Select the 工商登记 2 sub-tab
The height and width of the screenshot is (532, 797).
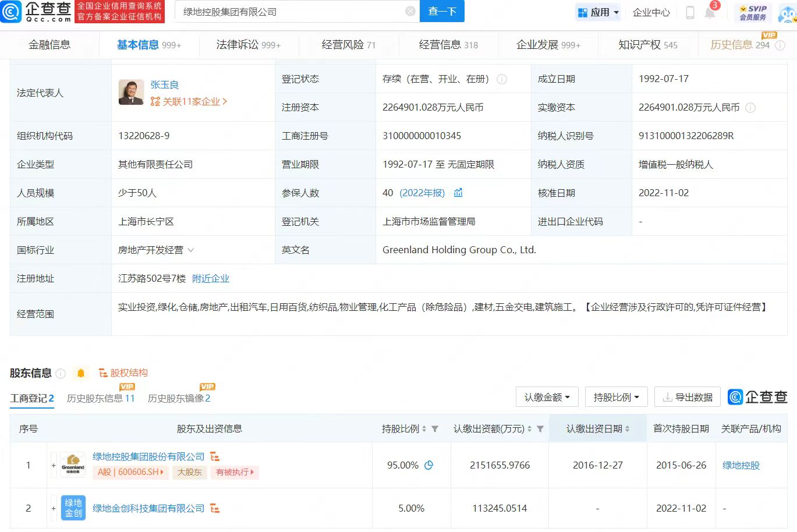[x=32, y=399]
